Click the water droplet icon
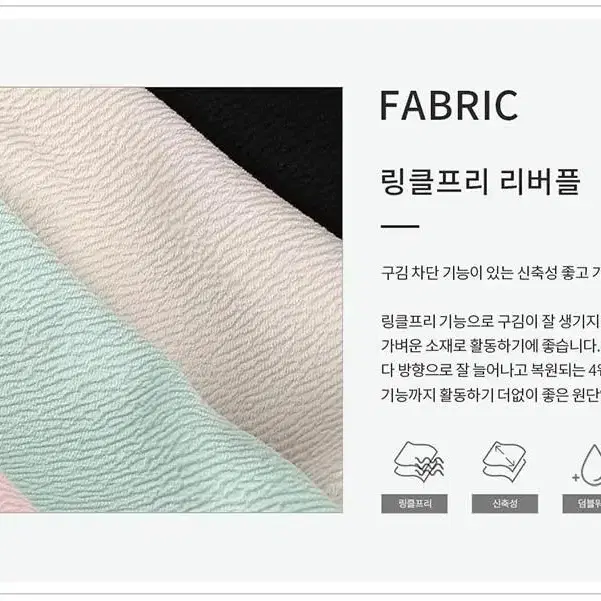 tap(591, 465)
